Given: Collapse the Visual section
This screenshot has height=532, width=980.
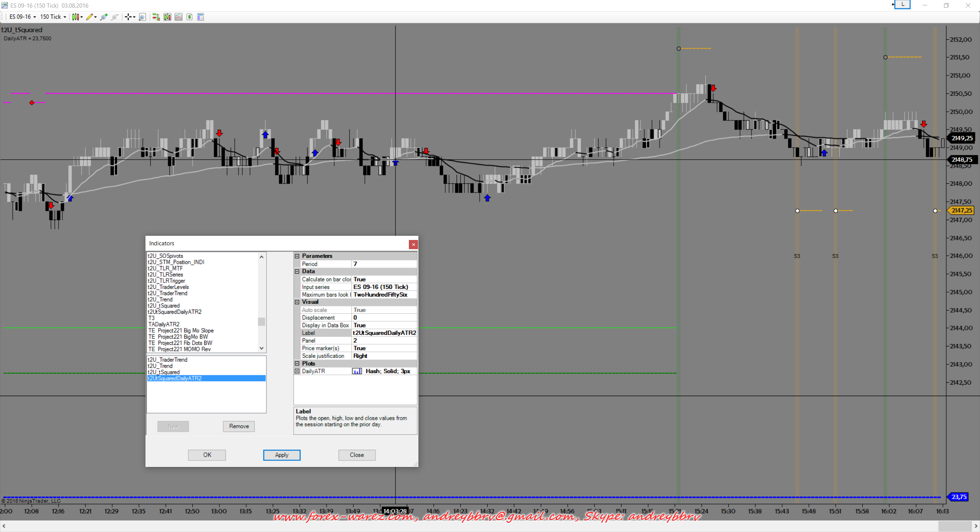Looking at the screenshot, I should point(297,302).
